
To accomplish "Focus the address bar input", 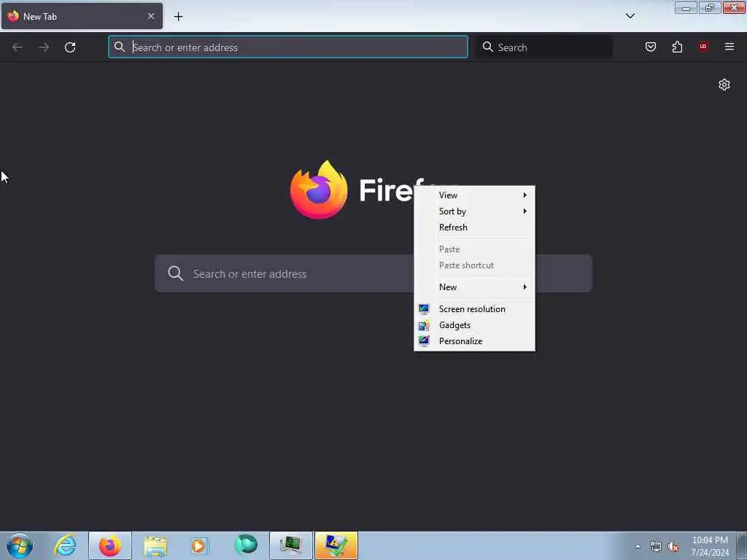I will (287, 47).
